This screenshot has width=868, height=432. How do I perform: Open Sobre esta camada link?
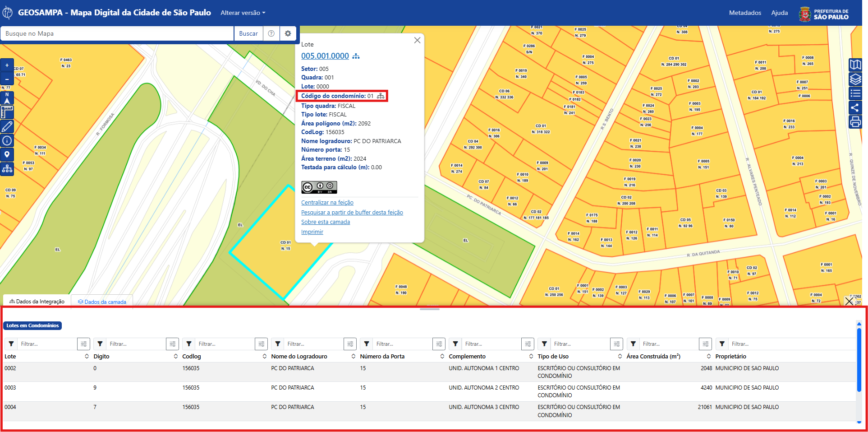326,222
